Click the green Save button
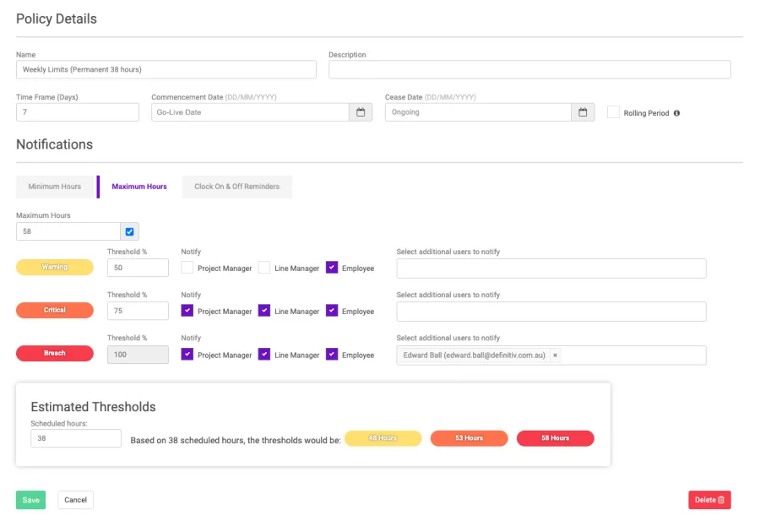 30,500
